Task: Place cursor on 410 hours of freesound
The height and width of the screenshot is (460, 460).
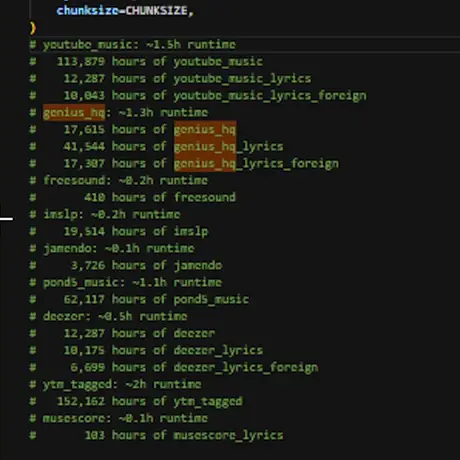Action: tap(160, 197)
